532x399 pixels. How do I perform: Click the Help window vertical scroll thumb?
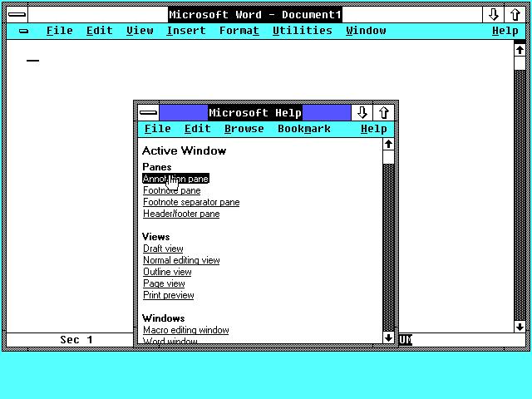click(388, 157)
